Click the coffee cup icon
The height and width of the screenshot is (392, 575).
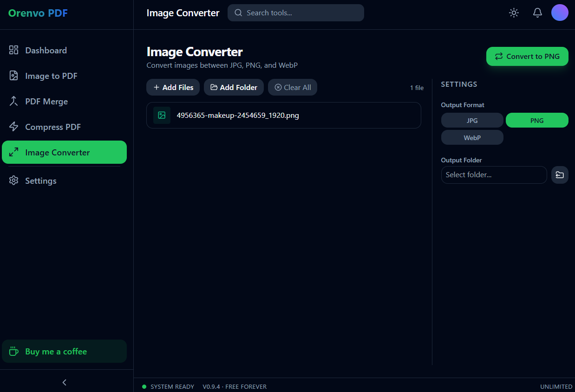(x=14, y=351)
